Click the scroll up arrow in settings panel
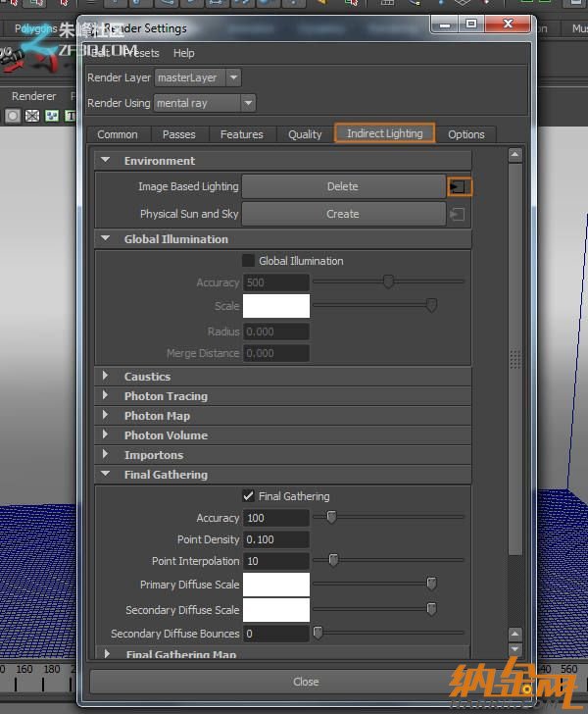The image size is (588, 714). click(x=515, y=155)
